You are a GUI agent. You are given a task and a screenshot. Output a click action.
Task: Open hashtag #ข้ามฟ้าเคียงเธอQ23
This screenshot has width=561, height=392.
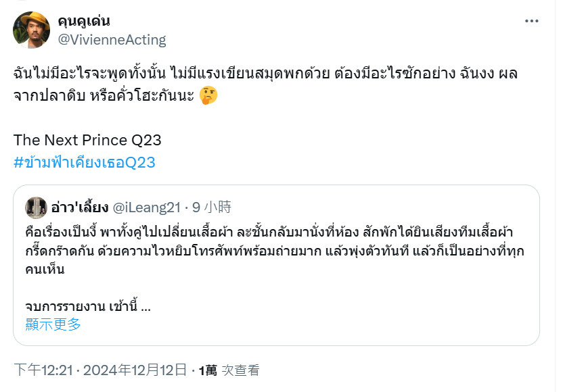click(x=85, y=162)
